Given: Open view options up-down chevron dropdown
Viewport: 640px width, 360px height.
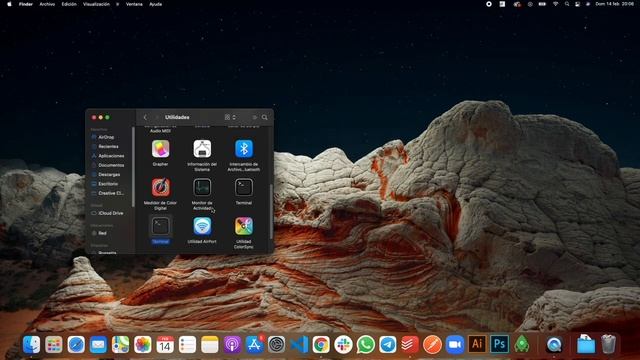Looking at the screenshot, I should [x=234, y=117].
